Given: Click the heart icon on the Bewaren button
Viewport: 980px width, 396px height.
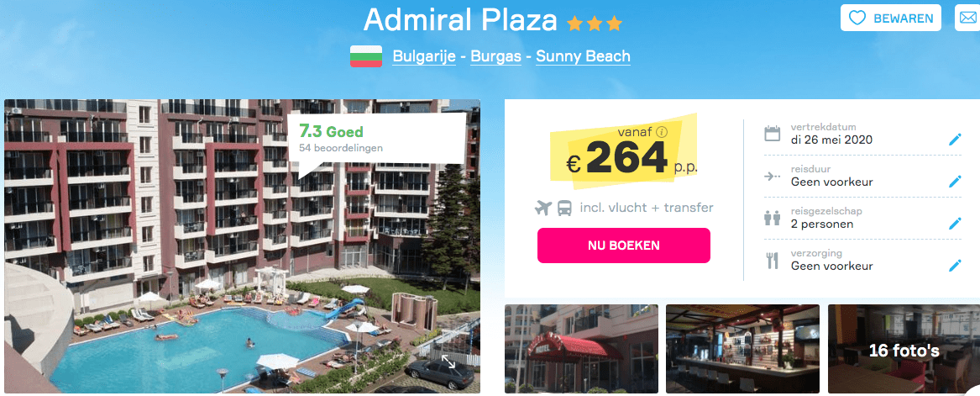Looking at the screenshot, I should click(x=857, y=18).
